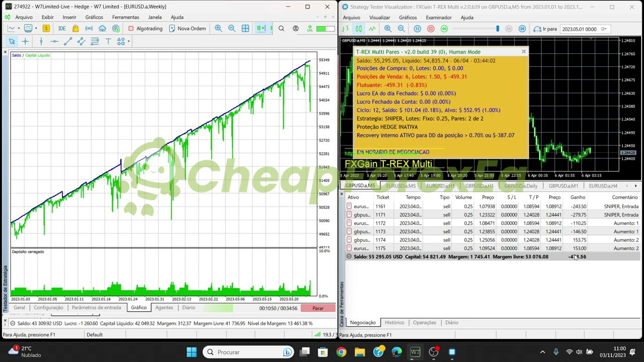Click the Parar button
Viewport: 644px width, 362px height.
point(318,308)
